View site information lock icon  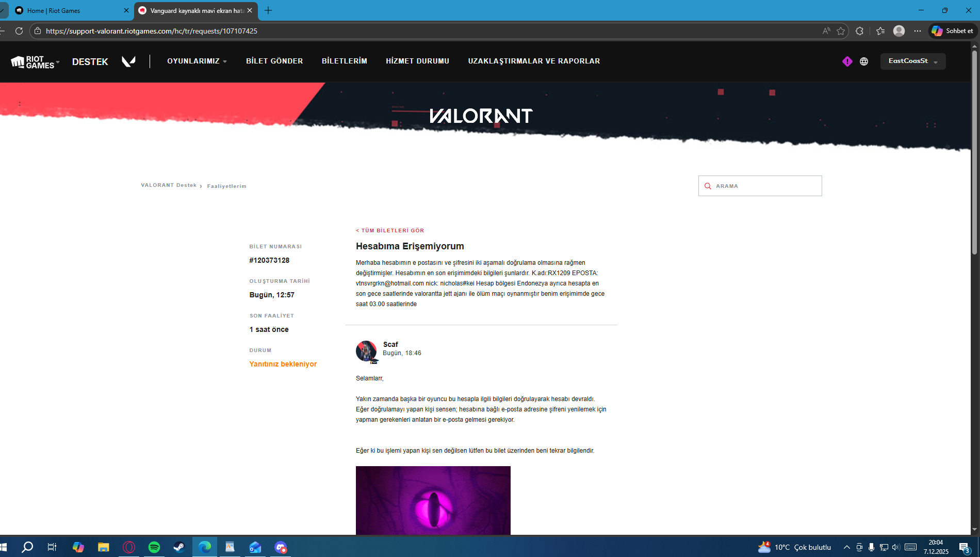point(38,31)
